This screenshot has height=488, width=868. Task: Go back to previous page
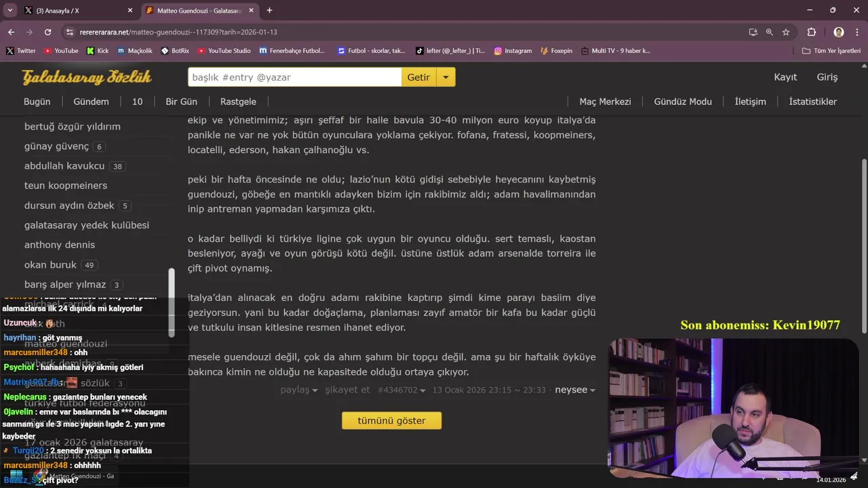coord(11,32)
